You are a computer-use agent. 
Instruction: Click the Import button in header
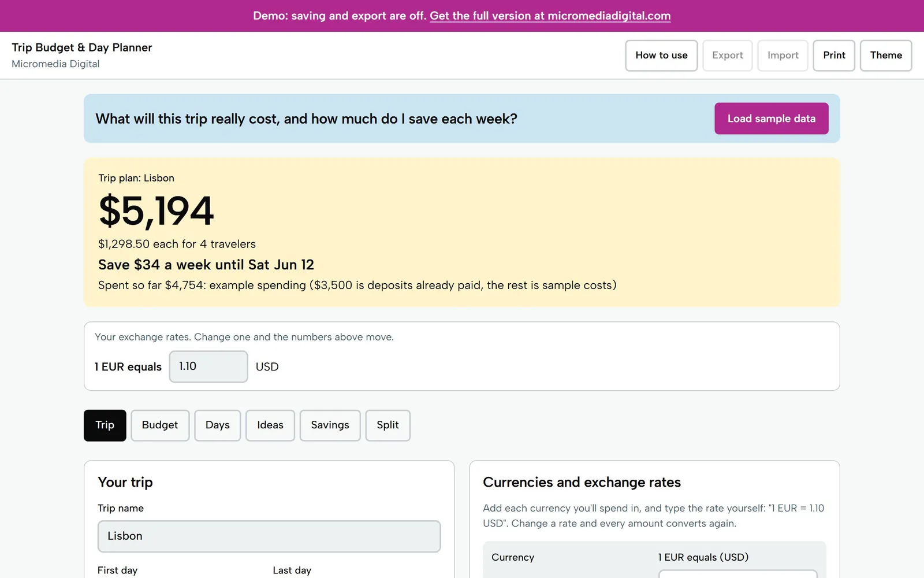[x=783, y=55]
